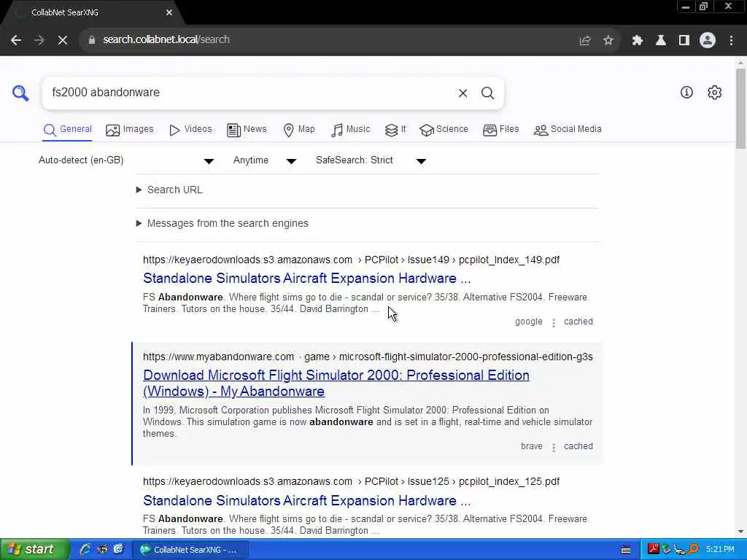Open the profile avatar menu

coord(708,41)
